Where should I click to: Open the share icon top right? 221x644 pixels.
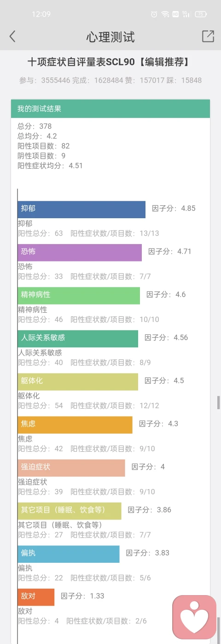(208, 36)
